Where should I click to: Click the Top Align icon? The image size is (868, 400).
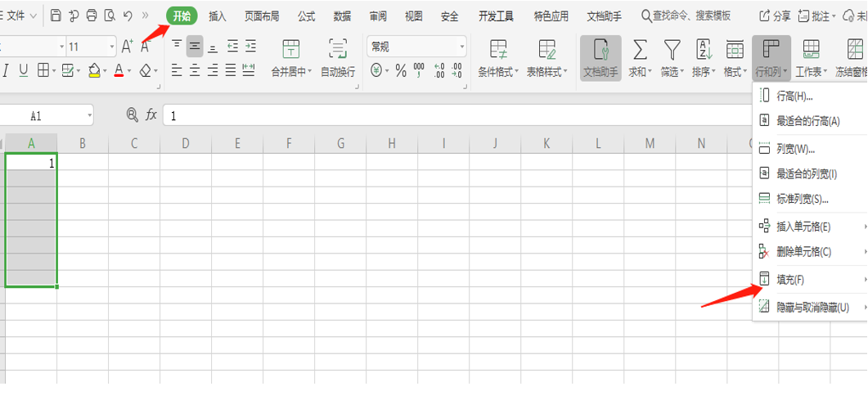(x=177, y=46)
